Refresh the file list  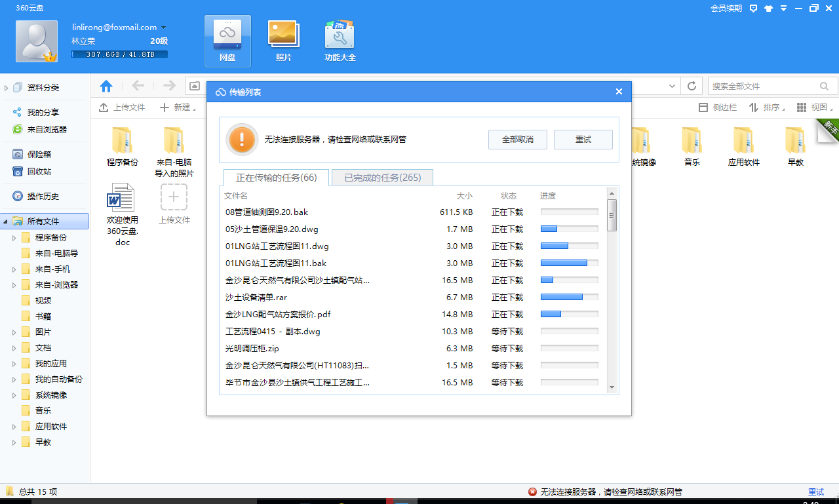click(x=692, y=86)
